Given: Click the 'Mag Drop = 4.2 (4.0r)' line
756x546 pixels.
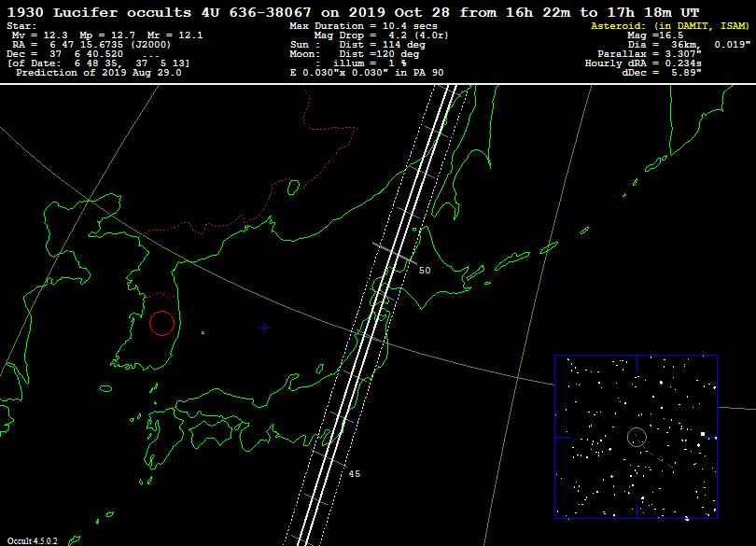Looking at the screenshot, I should (x=382, y=35).
